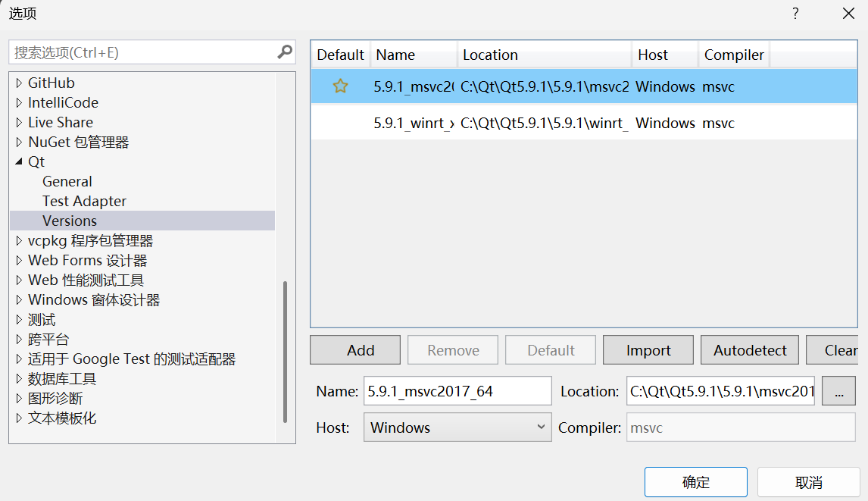Cancel the dialog via 取消

[x=807, y=481]
